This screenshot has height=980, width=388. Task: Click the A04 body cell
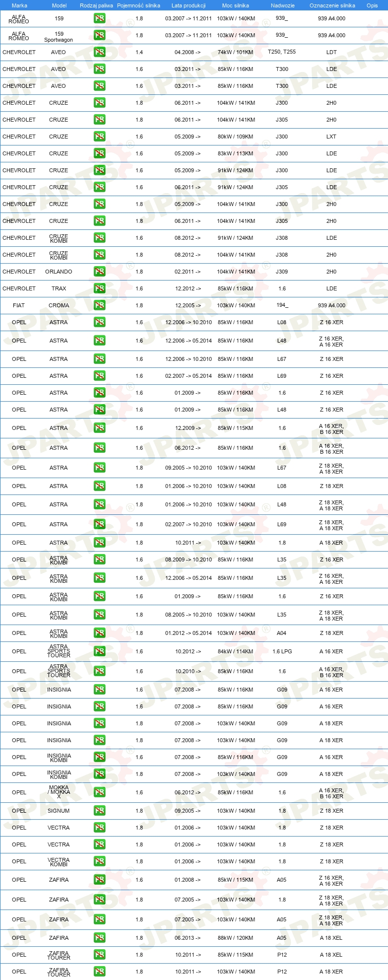[282, 633]
